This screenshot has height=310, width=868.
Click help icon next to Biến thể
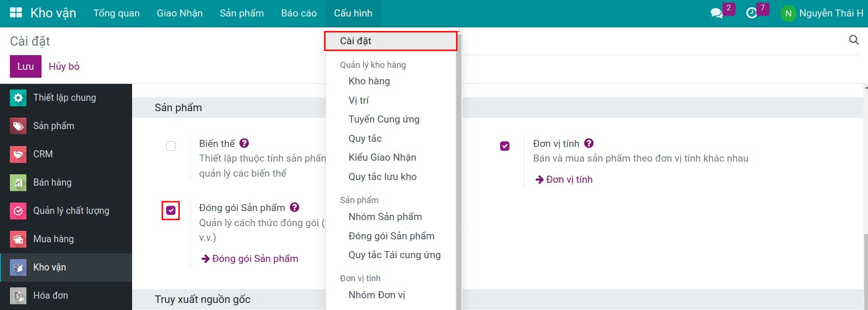(244, 143)
